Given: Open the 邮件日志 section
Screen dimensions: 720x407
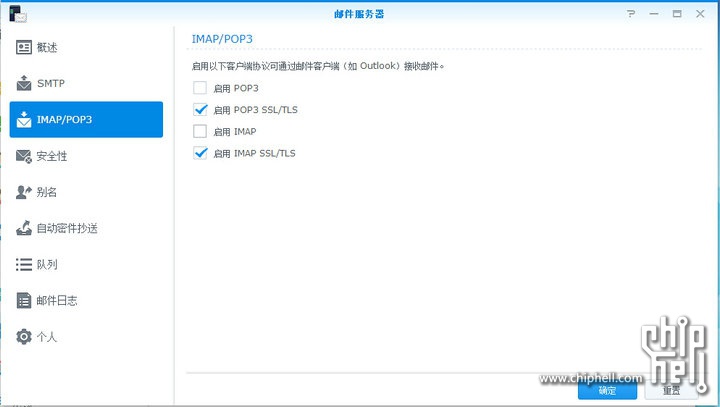Looking at the screenshot, I should (x=86, y=300).
